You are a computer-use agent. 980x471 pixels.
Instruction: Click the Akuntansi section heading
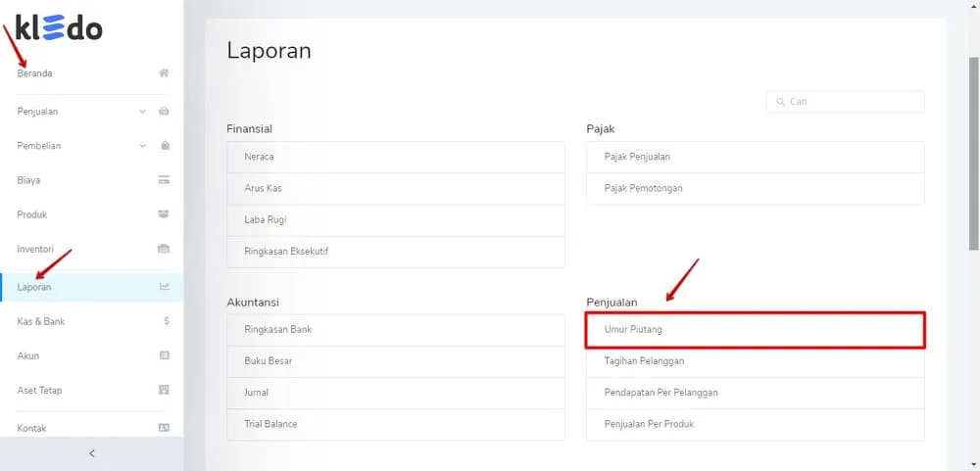pyautogui.click(x=253, y=303)
